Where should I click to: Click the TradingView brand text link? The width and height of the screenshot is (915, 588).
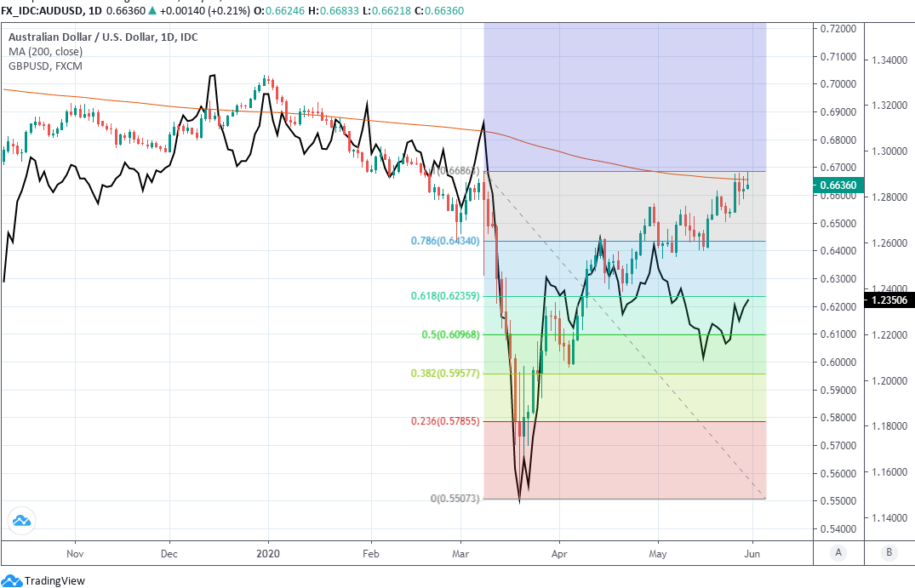(54, 580)
